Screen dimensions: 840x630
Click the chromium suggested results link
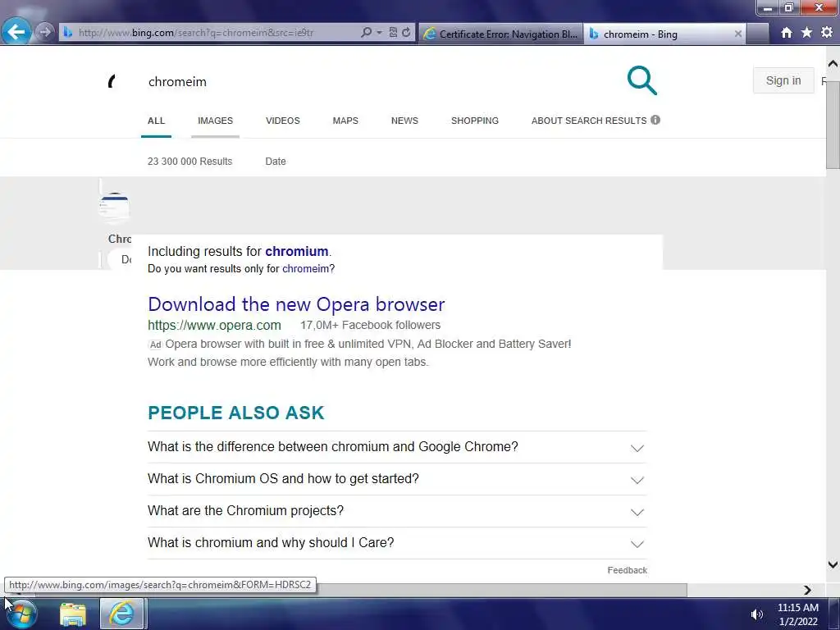[297, 251]
